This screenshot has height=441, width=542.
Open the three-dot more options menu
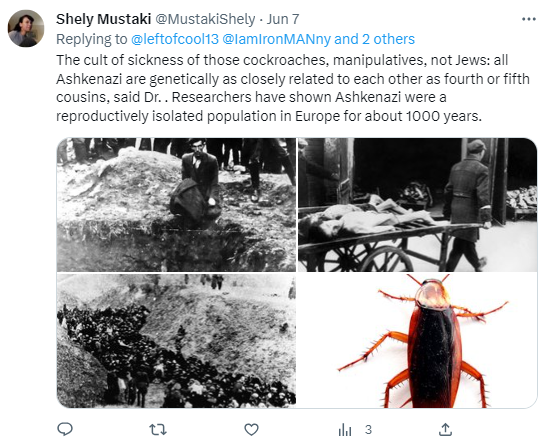pyautogui.click(x=529, y=19)
